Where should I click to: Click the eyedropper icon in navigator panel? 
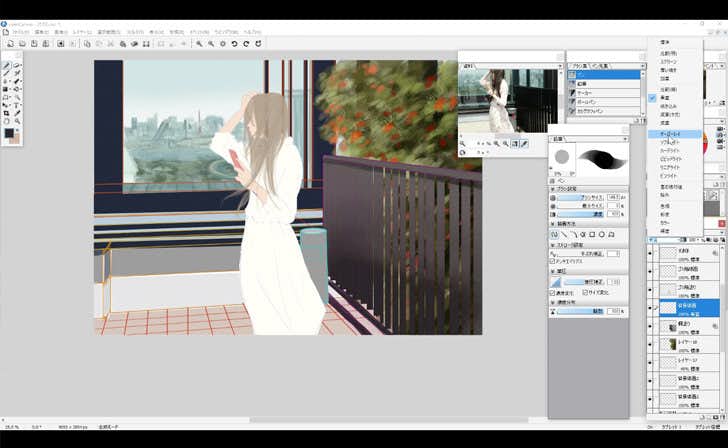click(524, 144)
